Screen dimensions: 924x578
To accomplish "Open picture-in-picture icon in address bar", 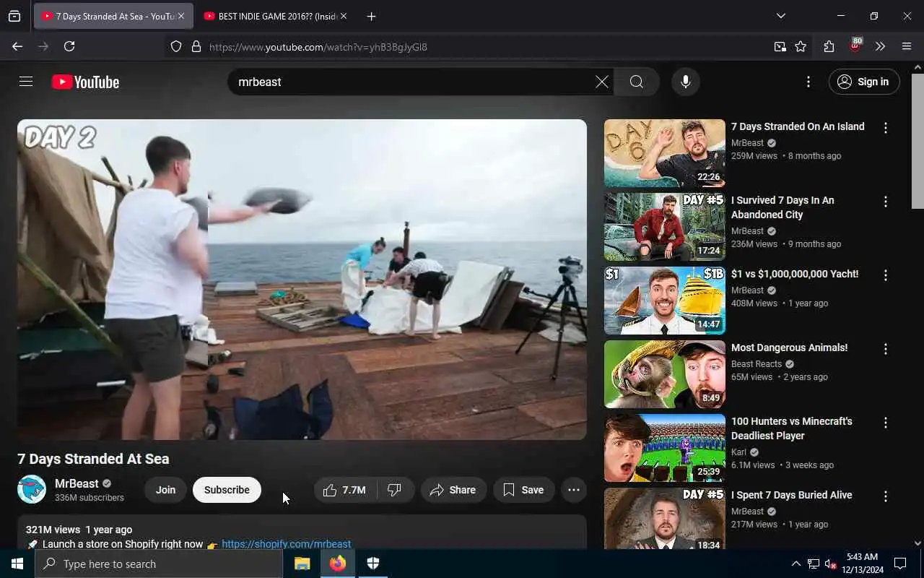I will tap(780, 46).
